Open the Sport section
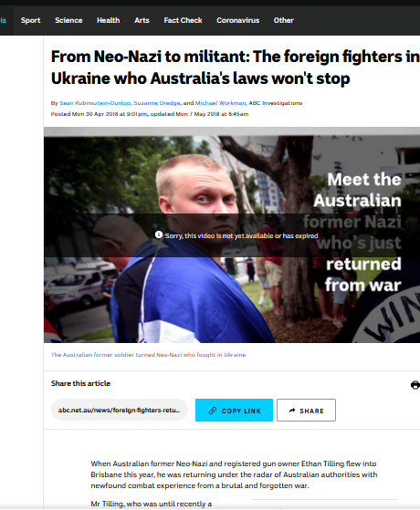This screenshot has height=510, width=420. pos(31,20)
